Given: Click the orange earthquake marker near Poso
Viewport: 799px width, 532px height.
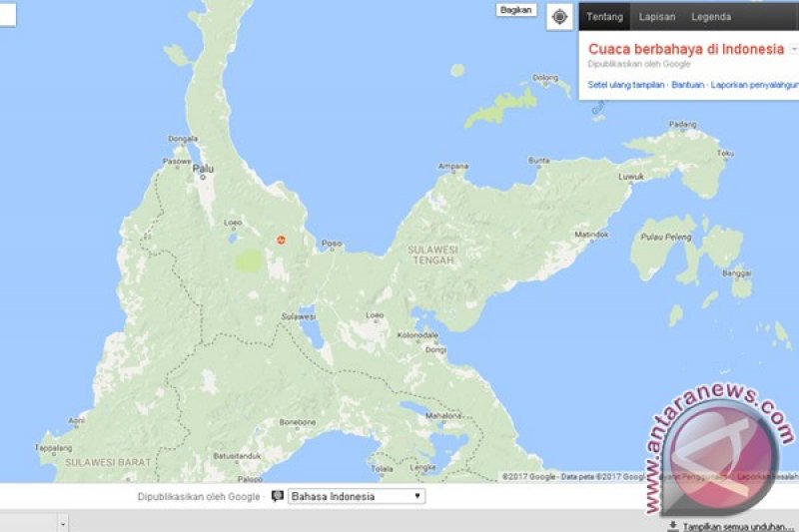Looking at the screenshot, I should tap(281, 240).
